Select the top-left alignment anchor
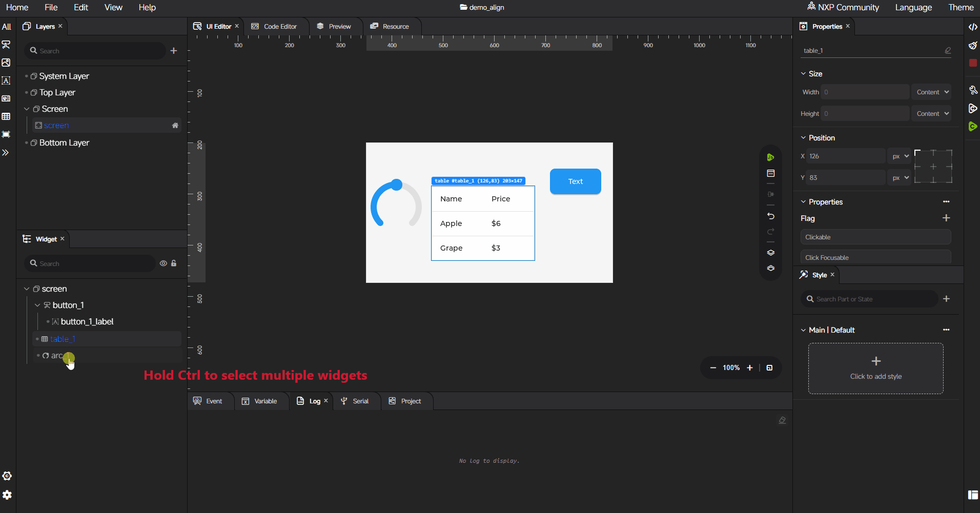The height and width of the screenshot is (513, 980). pyautogui.click(x=917, y=153)
